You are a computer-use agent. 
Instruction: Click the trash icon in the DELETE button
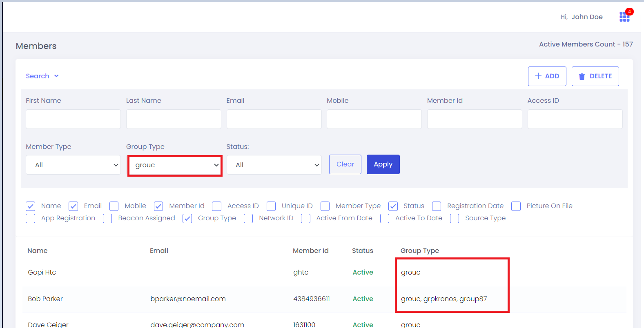coord(582,76)
